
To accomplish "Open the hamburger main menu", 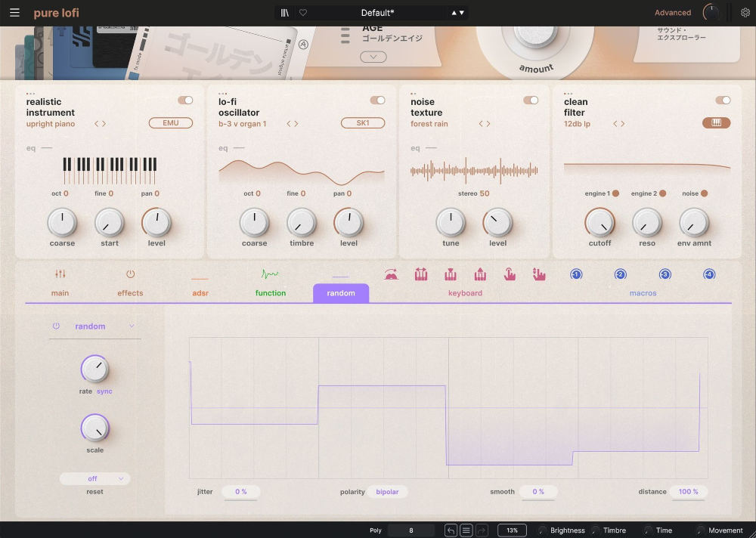I will pos(14,13).
